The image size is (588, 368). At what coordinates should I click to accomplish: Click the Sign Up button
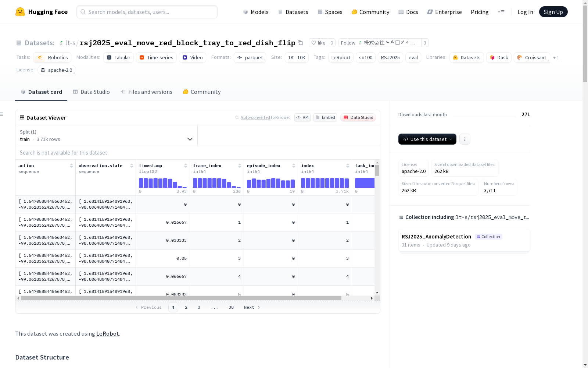point(553,12)
